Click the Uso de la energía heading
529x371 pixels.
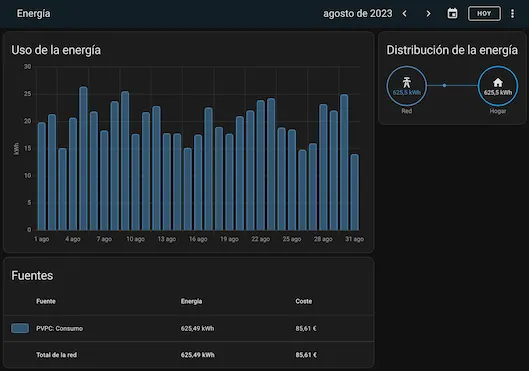pos(56,50)
